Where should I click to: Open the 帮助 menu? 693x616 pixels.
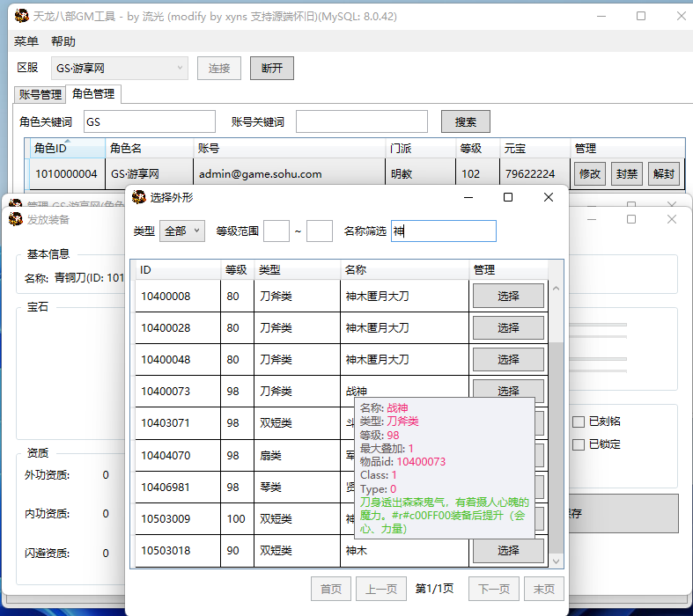(x=63, y=41)
